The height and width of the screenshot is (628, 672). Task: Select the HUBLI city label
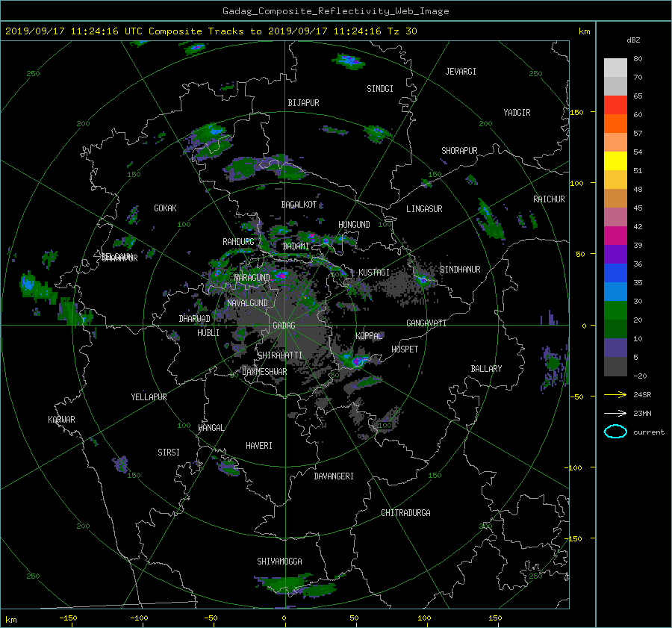(208, 332)
